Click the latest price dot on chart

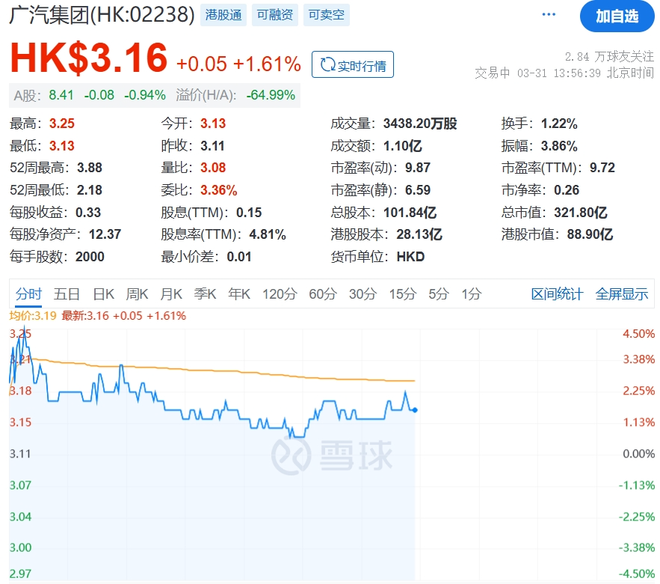click(415, 410)
